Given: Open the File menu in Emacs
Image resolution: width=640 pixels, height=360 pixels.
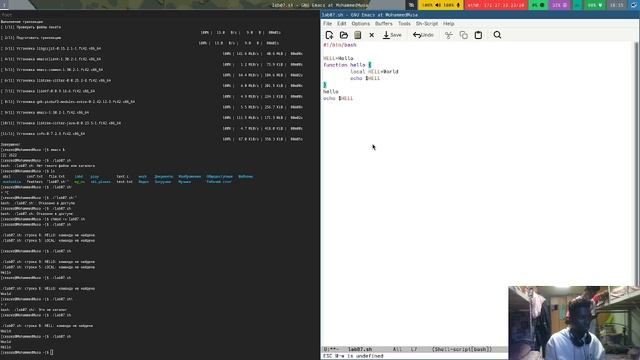Looking at the screenshot, I should [327, 24].
